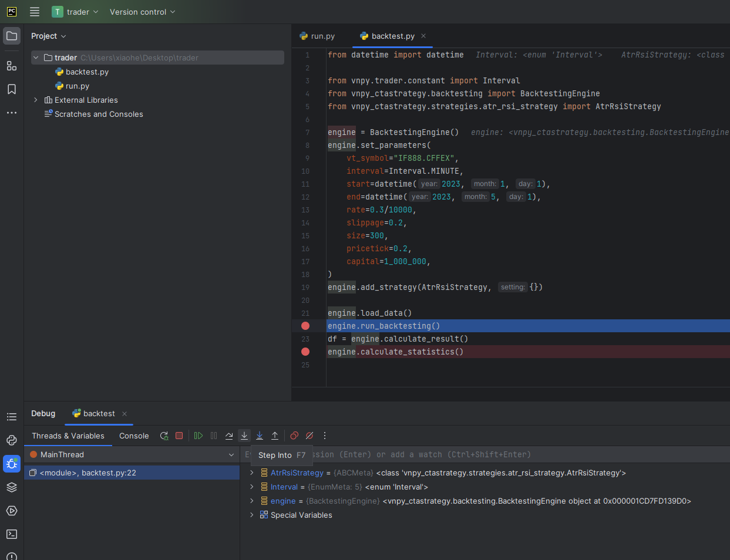This screenshot has height=560, width=730.
Task: Close the backtest.py editor tab
Action: (x=423, y=36)
